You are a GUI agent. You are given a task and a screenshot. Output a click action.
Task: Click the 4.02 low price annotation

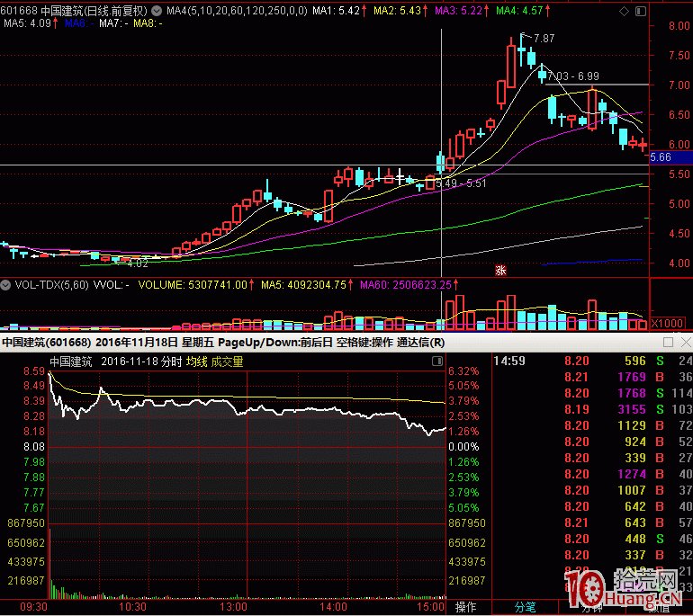[138, 263]
